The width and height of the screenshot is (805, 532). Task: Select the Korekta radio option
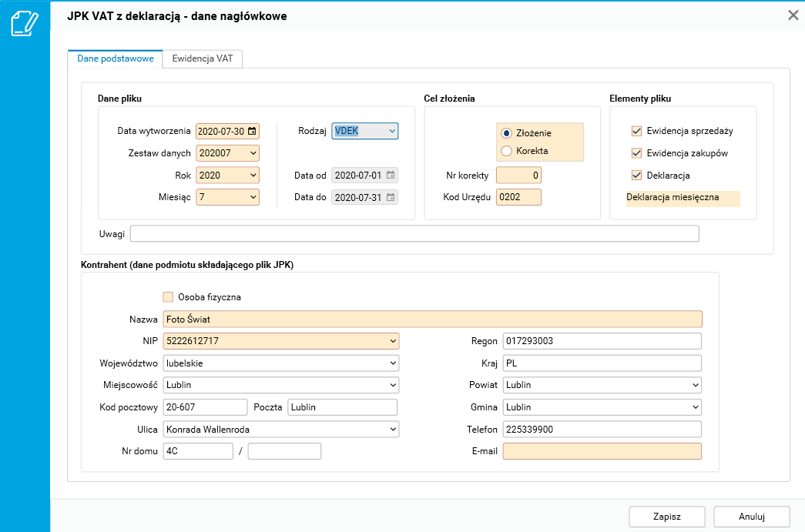pyautogui.click(x=507, y=151)
